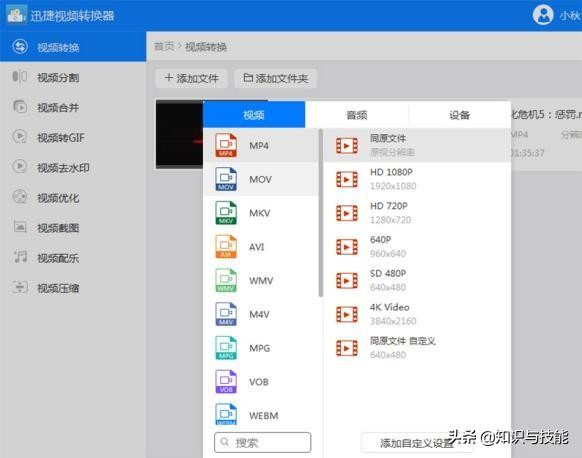This screenshot has width=582, height=458.
Task: Choose the WEBM format file icon
Action: coord(226,414)
